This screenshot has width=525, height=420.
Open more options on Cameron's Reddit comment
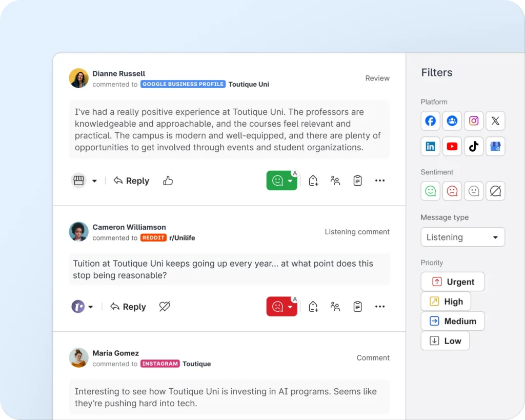pos(379,307)
